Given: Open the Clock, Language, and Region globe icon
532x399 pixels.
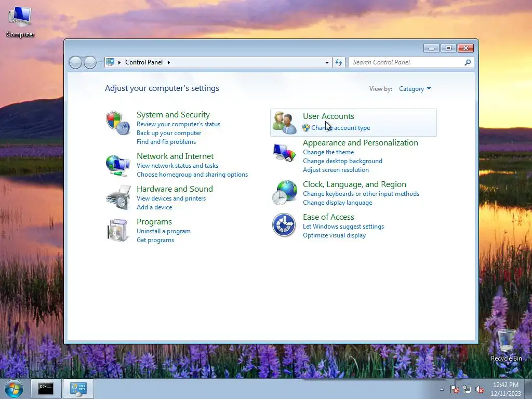Looking at the screenshot, I should point(284,193).
